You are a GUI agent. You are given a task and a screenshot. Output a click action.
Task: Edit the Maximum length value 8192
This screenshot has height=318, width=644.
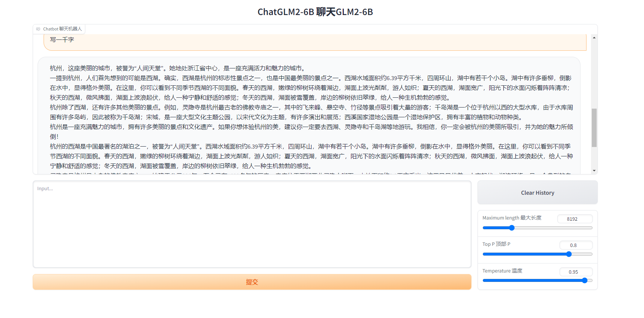click(x=574, y=219)
